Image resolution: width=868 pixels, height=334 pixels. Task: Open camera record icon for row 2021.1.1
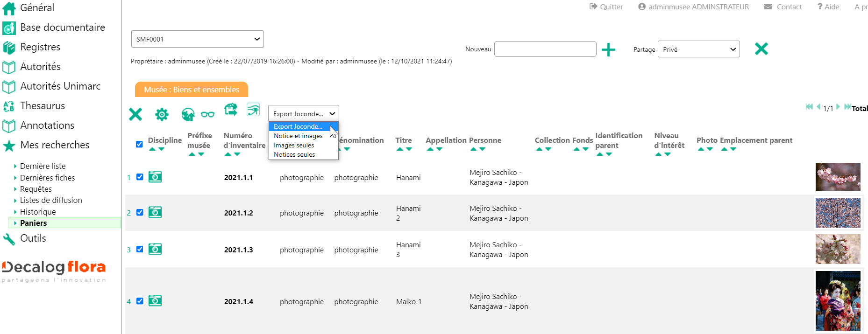(155, 177)
